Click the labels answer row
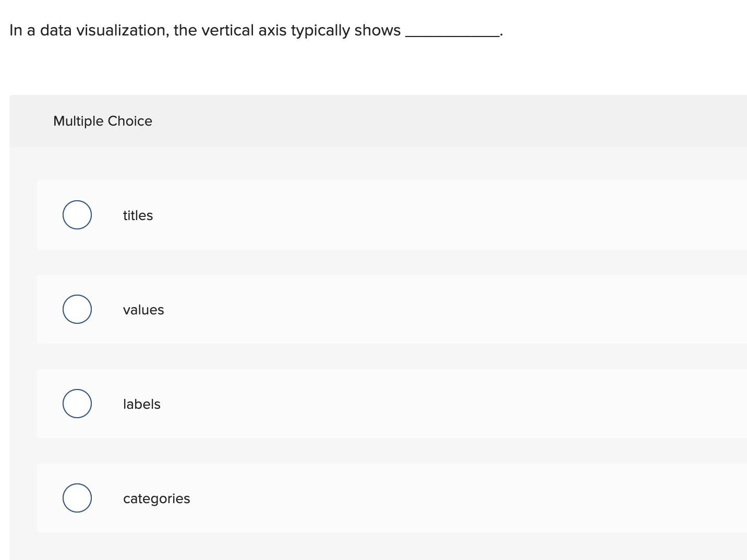Screen dimensions: 747x560 [365, 404]
